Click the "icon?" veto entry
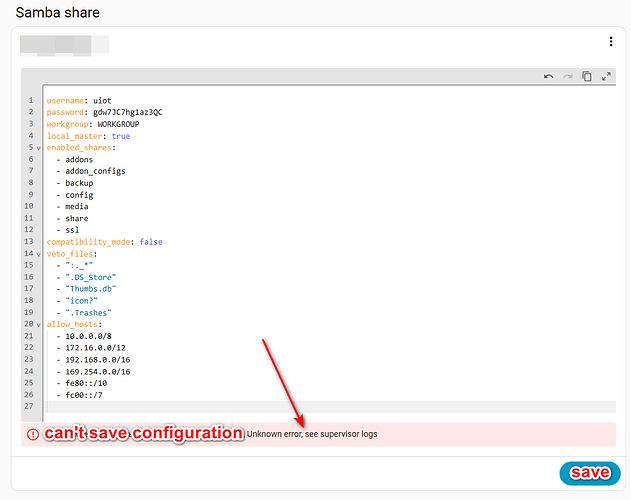 81,301
